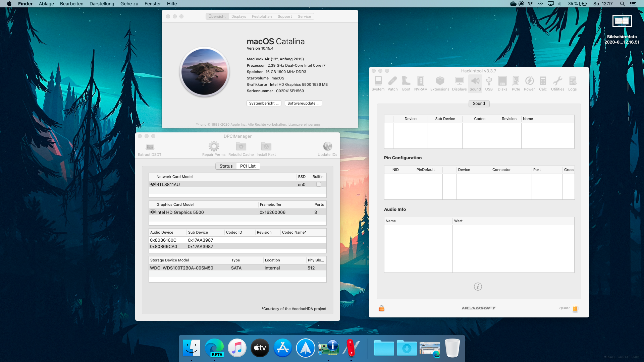
Task: Open Hackintool Power section
Action: pyautogui.click(x=529, y=83)
